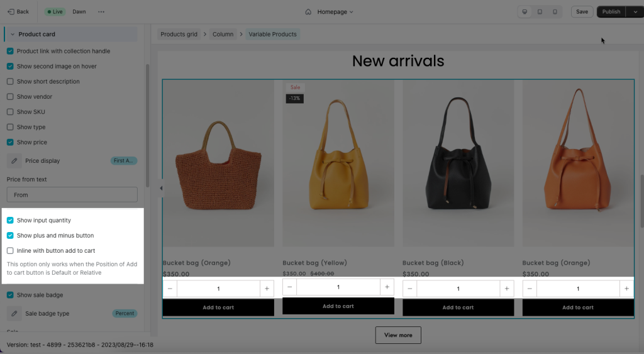
Task: Decrease quantity for last Bucket bag (Orange)
Action: click(x=530, y=289)
